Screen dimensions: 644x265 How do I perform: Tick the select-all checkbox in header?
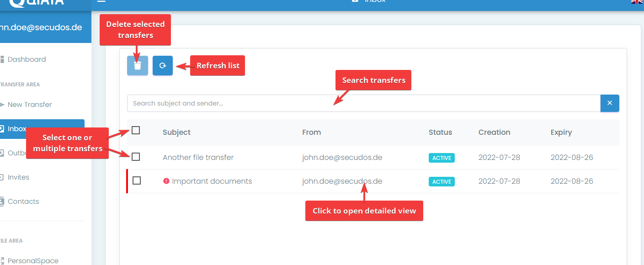(x=136, y=131)
